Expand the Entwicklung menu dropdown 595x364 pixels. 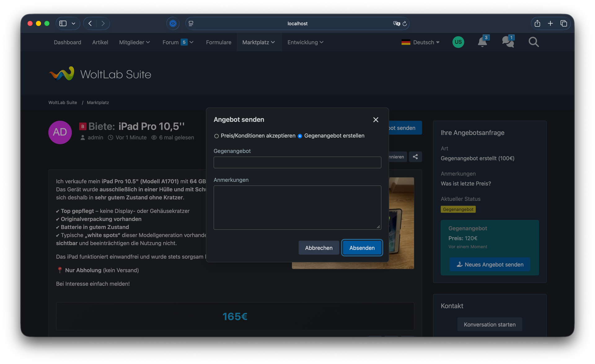305,42
